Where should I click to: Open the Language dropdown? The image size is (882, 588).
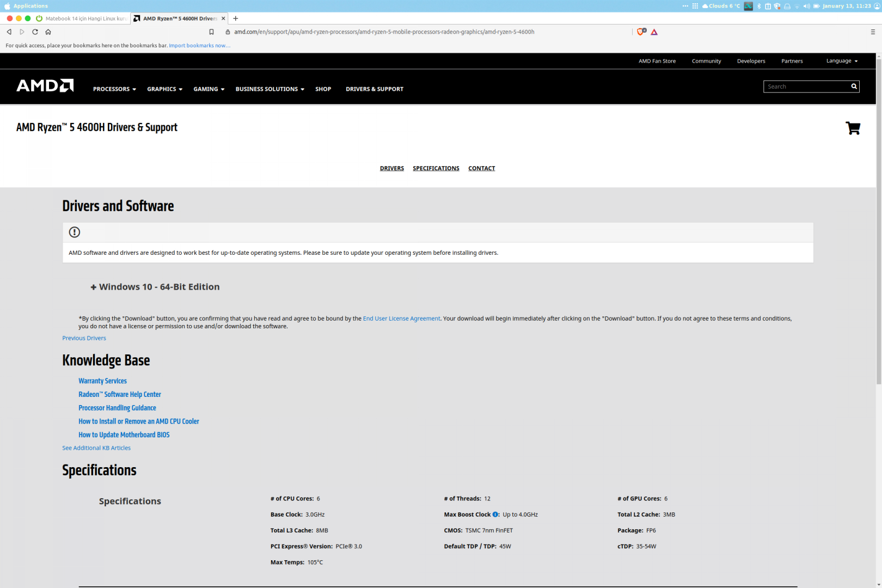842,61
